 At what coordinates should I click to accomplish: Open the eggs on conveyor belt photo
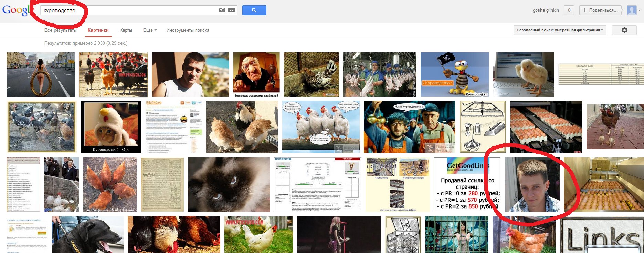coord(546,127)
